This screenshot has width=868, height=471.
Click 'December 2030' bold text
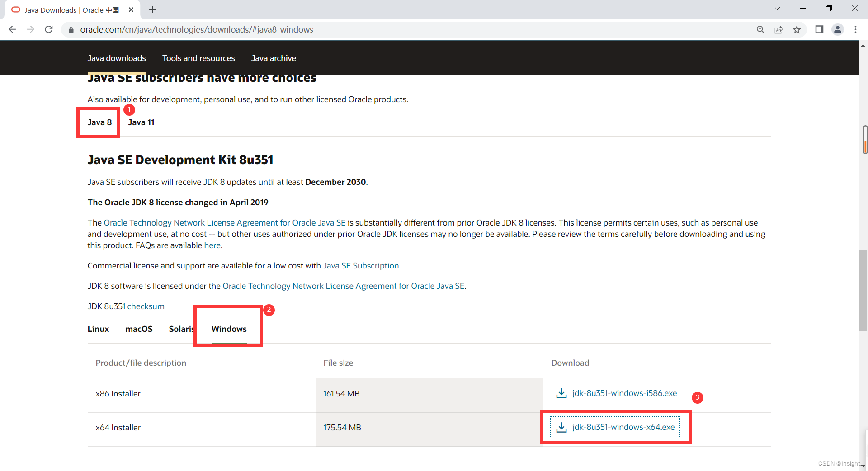pos(335,182)
